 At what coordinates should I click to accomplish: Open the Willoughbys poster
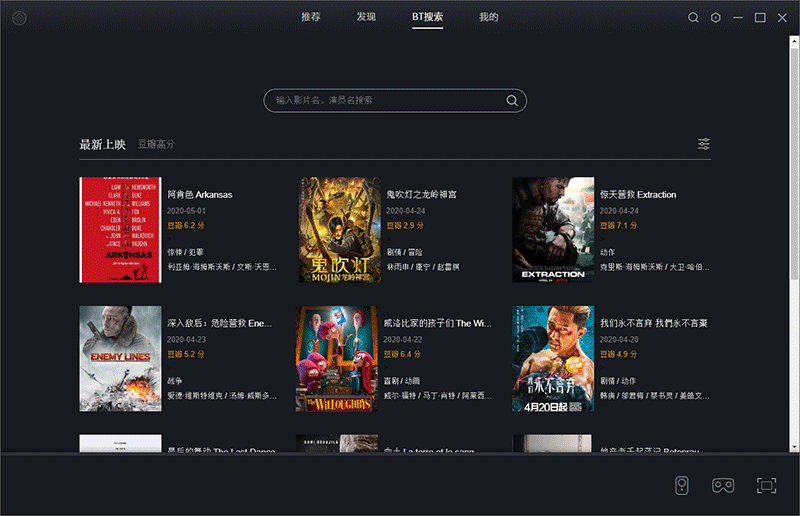coord(337,358)
